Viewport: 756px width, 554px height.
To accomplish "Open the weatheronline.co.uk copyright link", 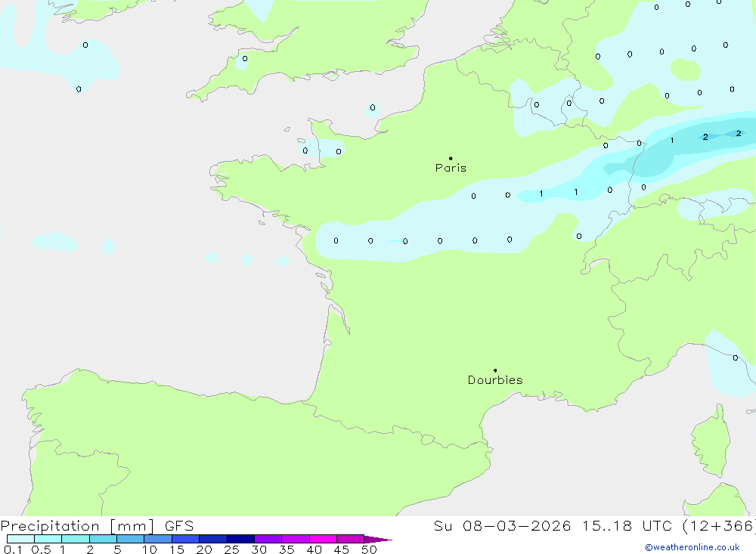I will tap(692, 547).
